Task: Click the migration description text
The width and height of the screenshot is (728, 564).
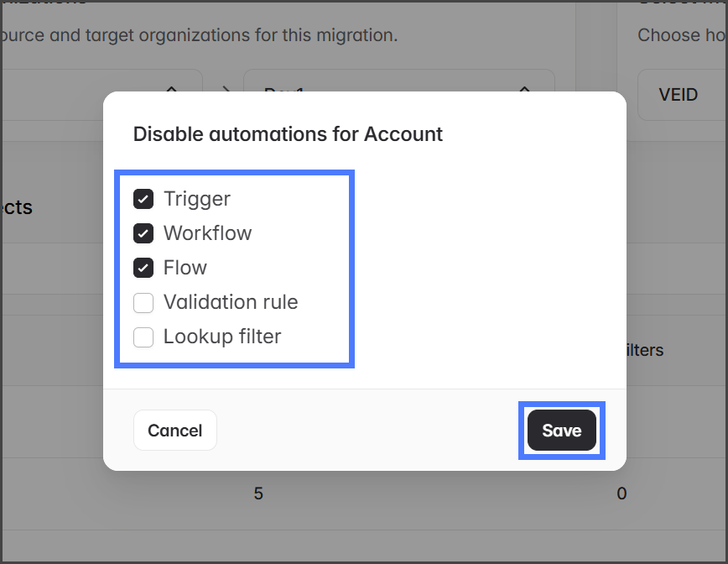Action: 199,35
